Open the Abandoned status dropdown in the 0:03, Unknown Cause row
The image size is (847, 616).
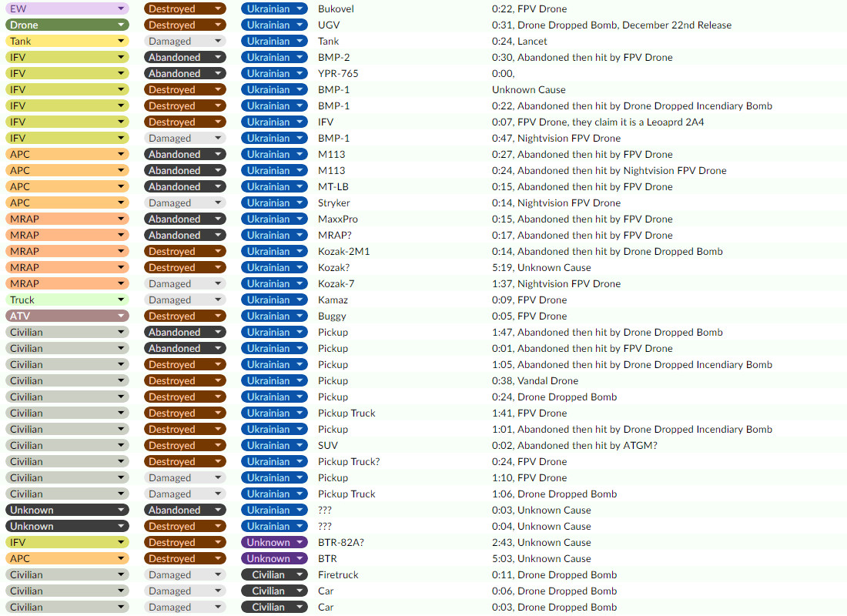tap(185, 510)
